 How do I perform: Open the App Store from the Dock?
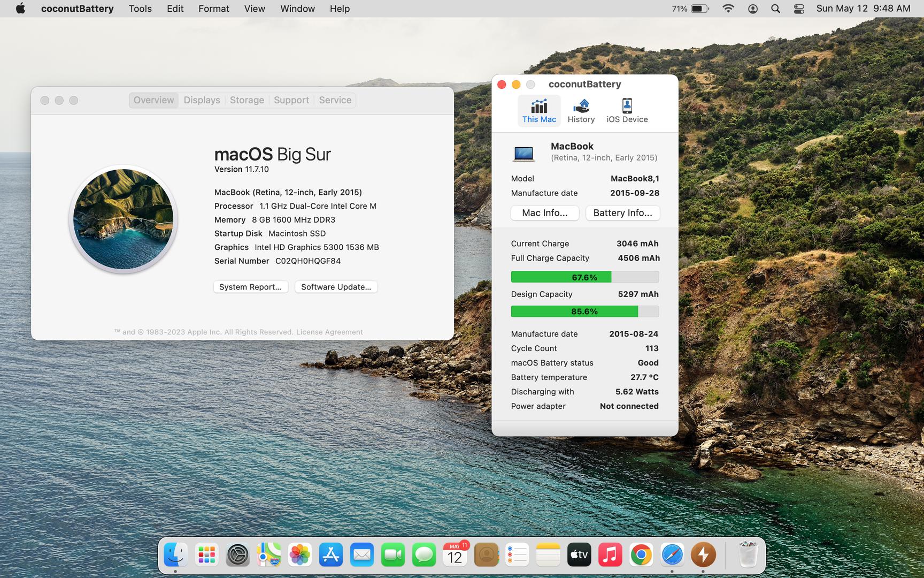(330, 555)
